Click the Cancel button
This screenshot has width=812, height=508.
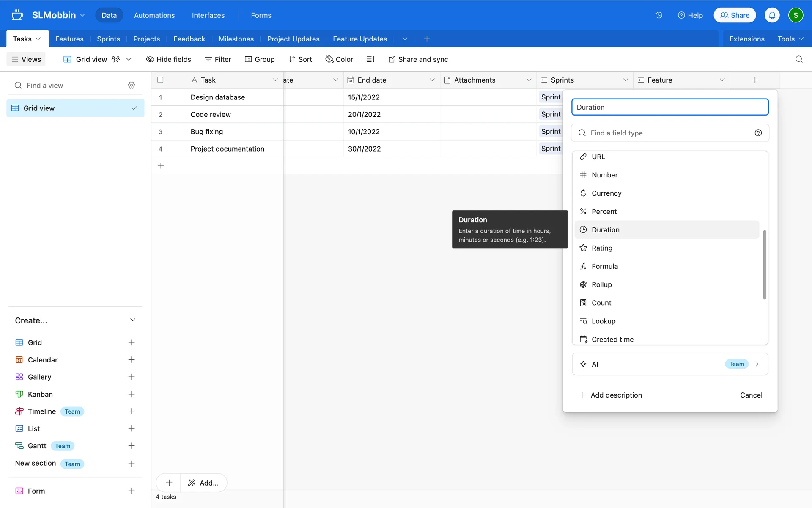pyautogui.click(x=751, y=395)
